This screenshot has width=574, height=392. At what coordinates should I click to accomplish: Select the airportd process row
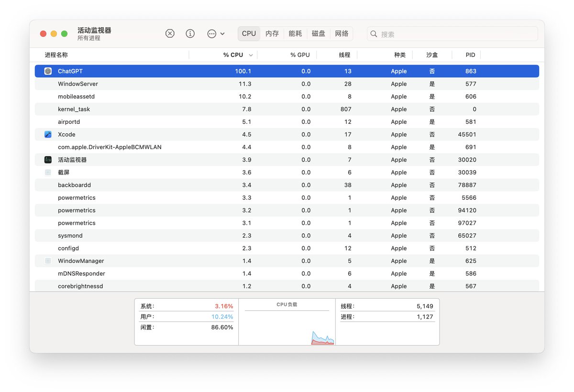click(x=287, y=122)
